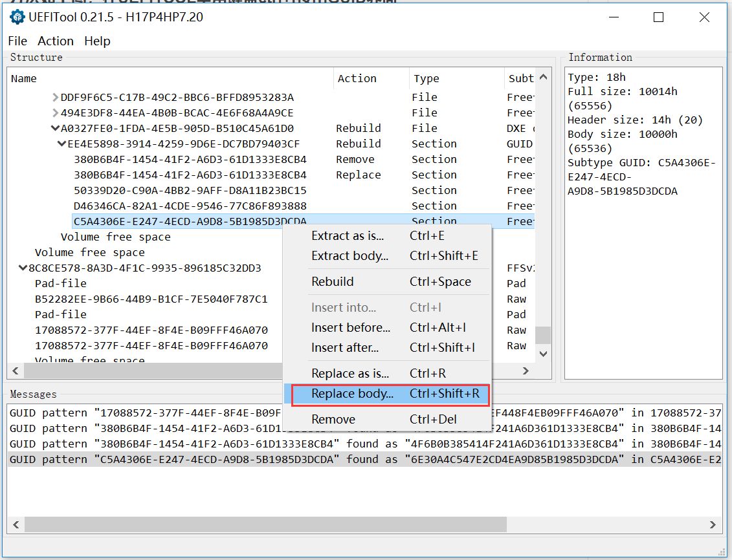Click the UEFITool app icon in title bar

[x=17, y=17]
